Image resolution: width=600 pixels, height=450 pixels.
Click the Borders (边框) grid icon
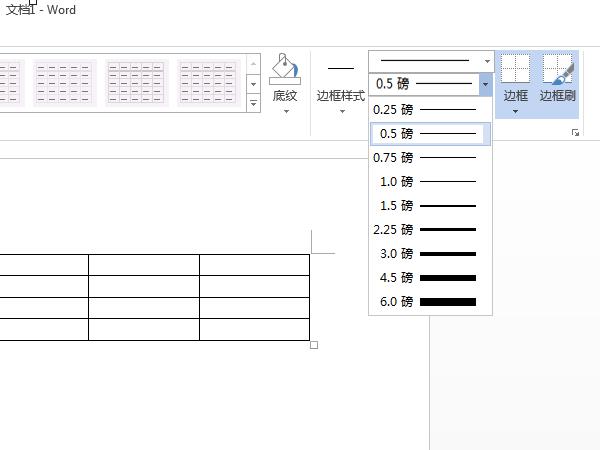515,69
